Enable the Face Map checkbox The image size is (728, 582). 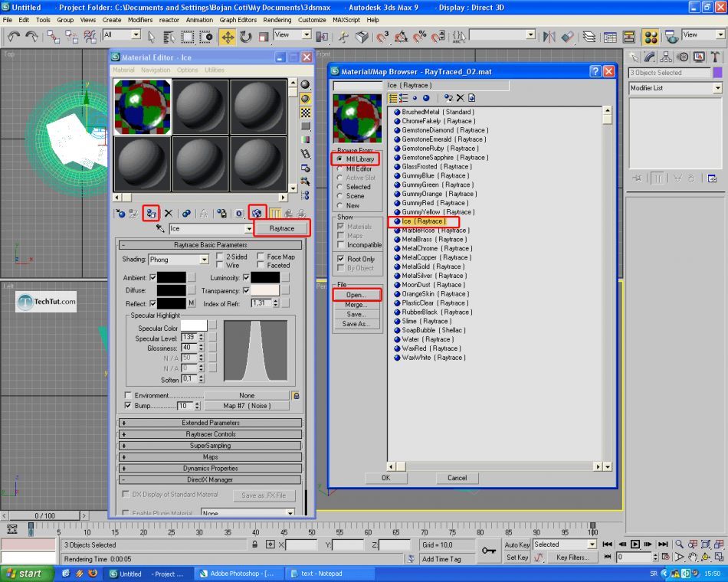click(261, 257)
